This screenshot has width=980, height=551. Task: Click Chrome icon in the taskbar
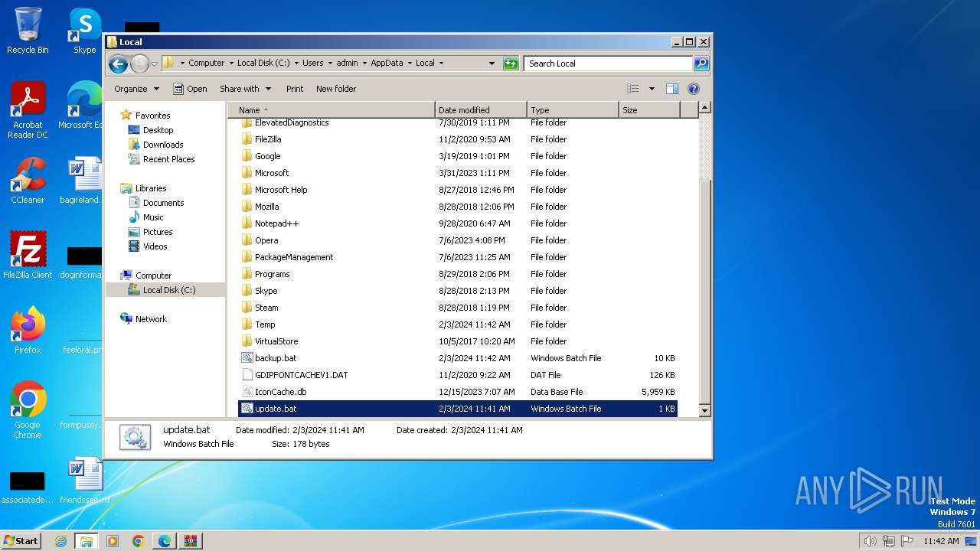click(x=139, y=541)
